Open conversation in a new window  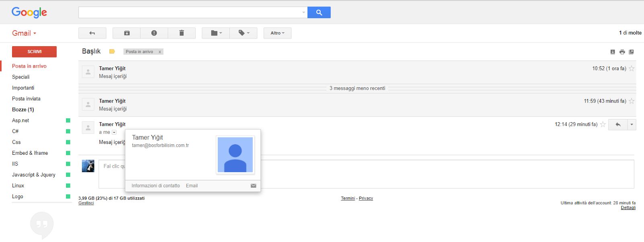tap(631, 52)
